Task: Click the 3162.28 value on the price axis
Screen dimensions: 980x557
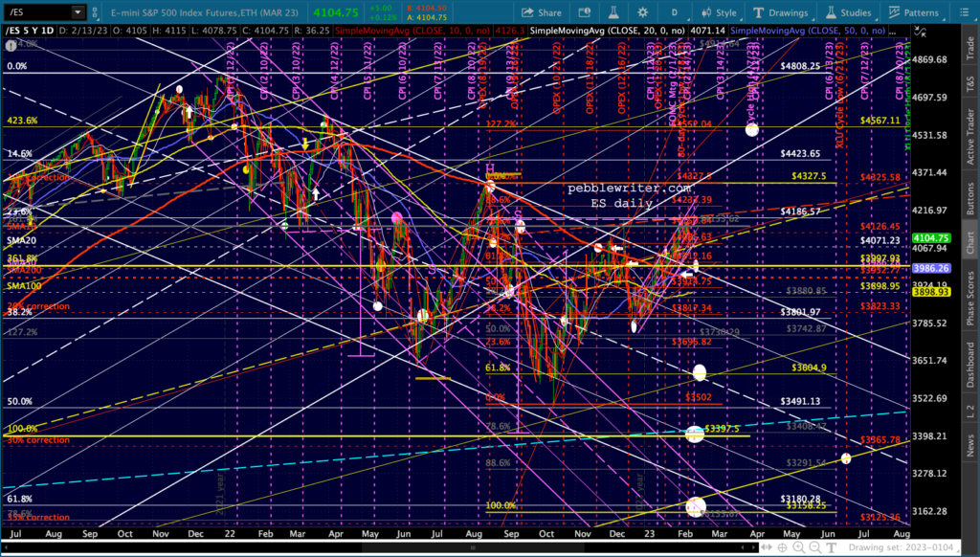Action: (x=931, y=511)
